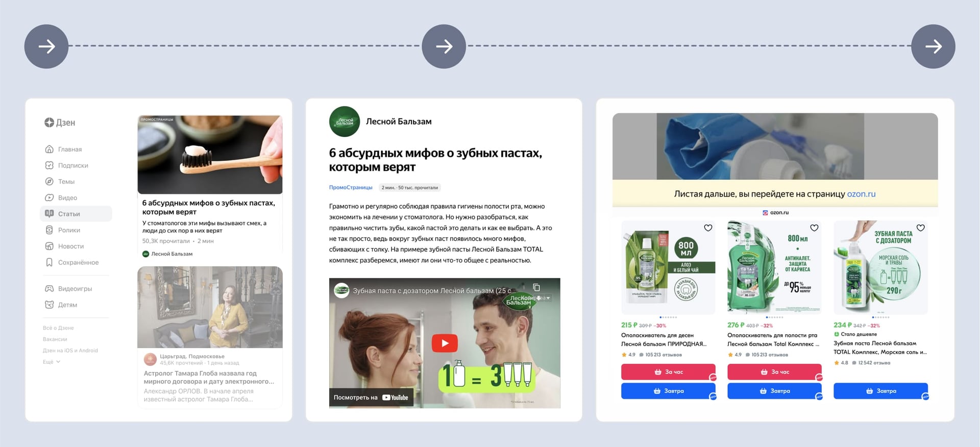Open Дзен на iOS и Android link

70,350
